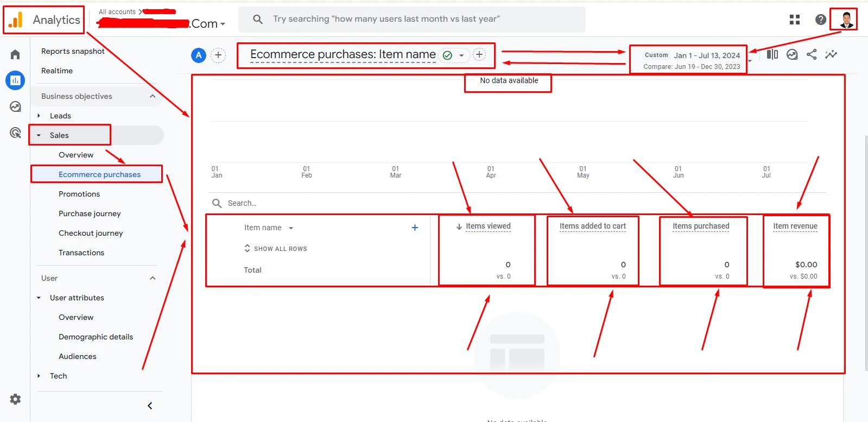The width and height of the screenshot is (868, 422).
Task: Open the edit comparisons icon
Action: pyautogui.click(x=772, y=54)
